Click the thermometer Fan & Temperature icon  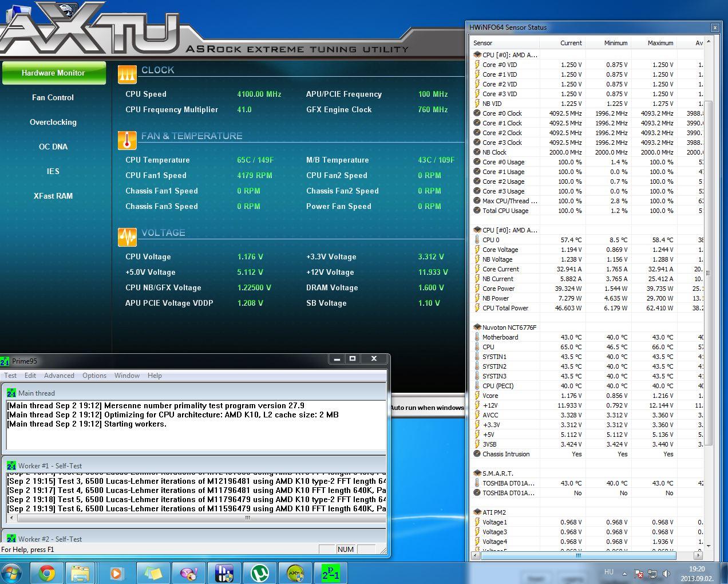click(x=127, y=140)
